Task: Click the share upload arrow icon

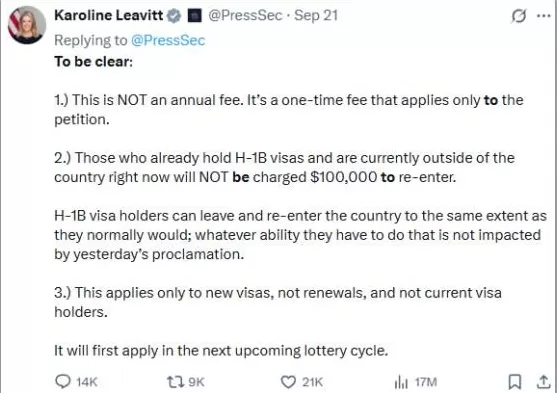Action: [x=543, y=382]
